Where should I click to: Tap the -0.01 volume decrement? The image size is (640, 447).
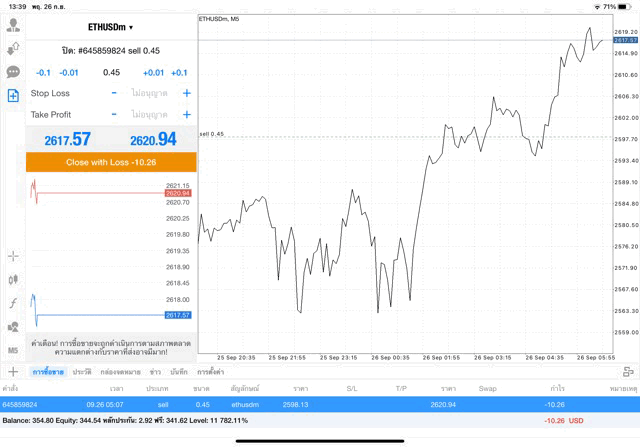(x=69, y=72)
